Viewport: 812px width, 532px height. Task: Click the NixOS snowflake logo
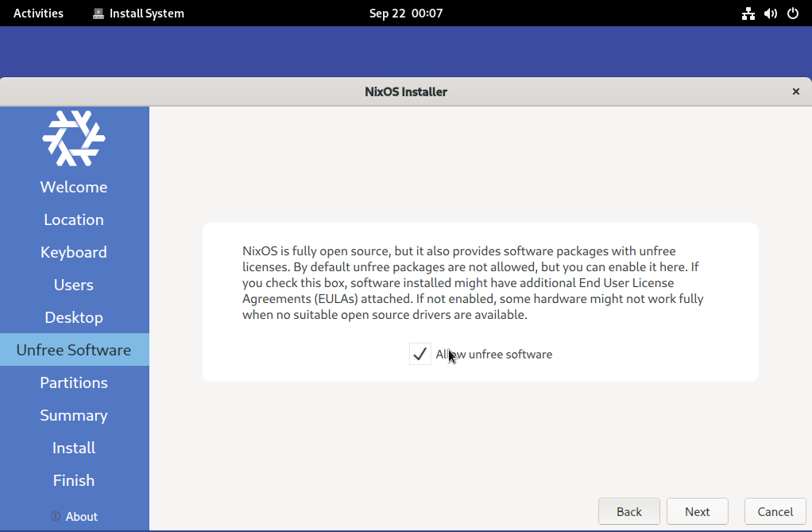click(74, 138)
